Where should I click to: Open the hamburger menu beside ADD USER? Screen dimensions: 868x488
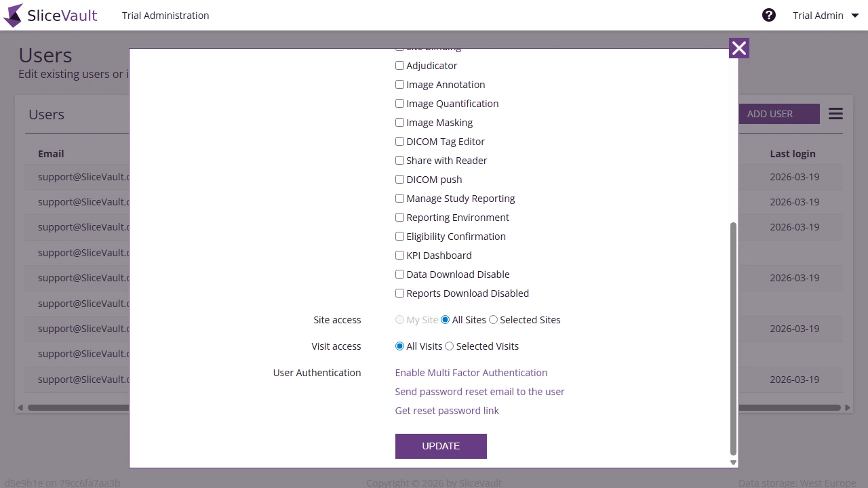(x=835, y=113)
